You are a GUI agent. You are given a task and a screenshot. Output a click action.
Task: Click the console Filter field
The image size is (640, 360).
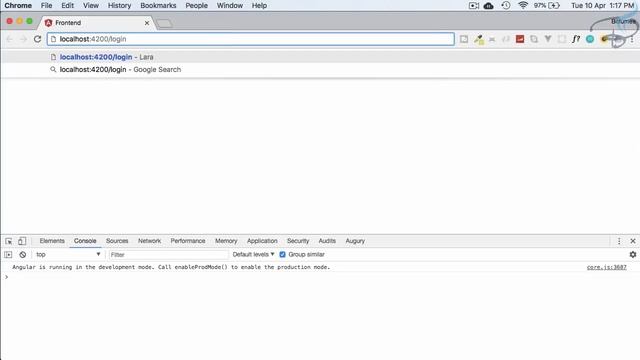click(x=168, y=254)
